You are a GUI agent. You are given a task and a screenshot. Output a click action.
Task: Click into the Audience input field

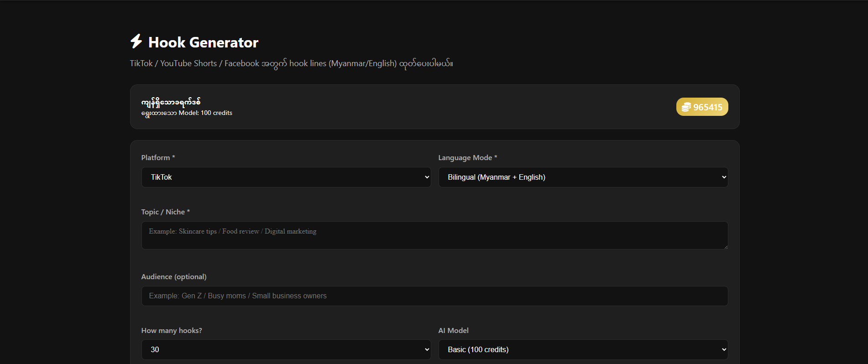click(x=434, y=296)
